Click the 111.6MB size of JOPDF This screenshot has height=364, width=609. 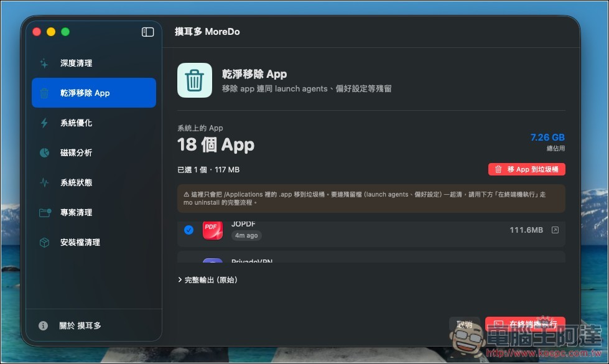pyautogui.click(x=526, y=230)
